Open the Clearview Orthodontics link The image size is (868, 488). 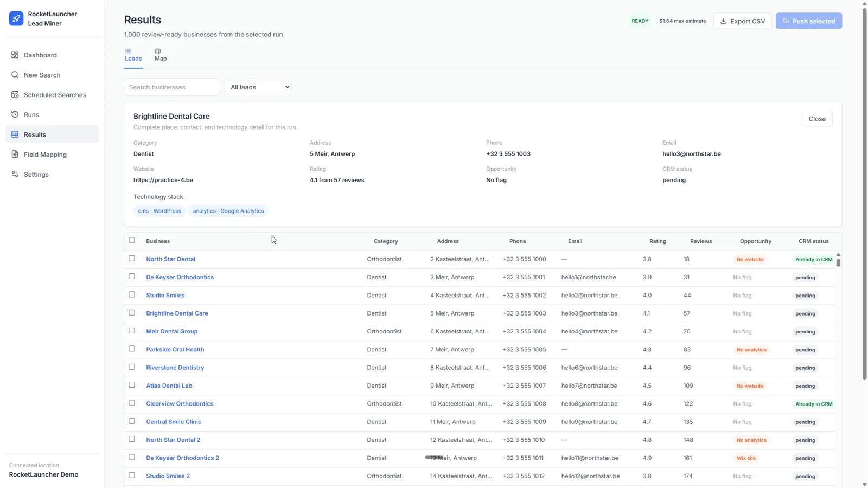tap(180, 404)
